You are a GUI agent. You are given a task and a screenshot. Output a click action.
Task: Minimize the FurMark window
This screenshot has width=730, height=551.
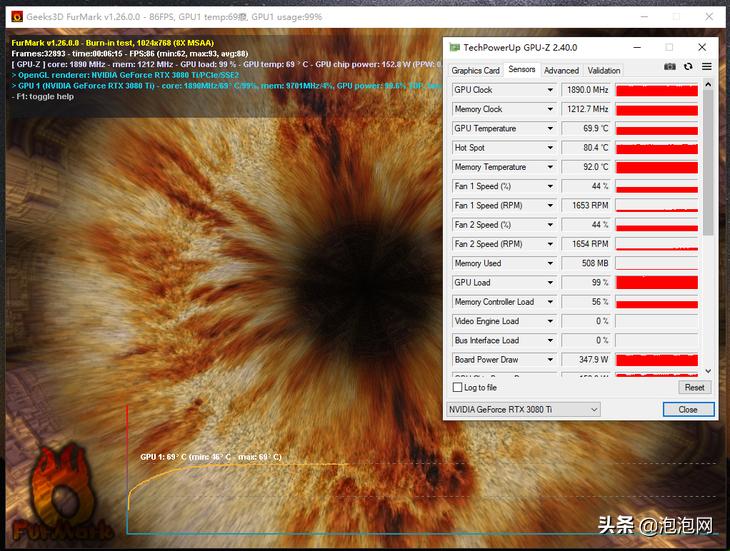(644, 17)
